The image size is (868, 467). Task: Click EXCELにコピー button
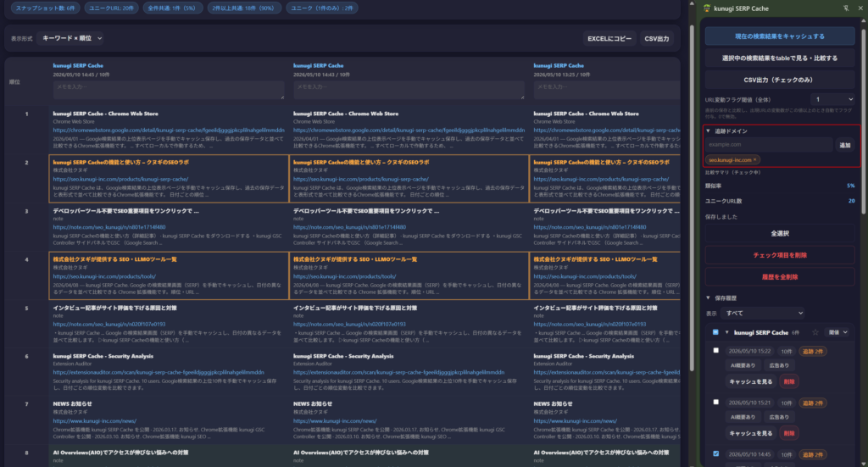(609, 39)
